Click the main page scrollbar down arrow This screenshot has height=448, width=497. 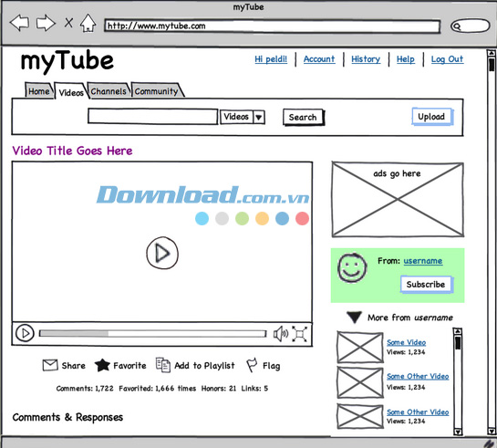point(492,432)
